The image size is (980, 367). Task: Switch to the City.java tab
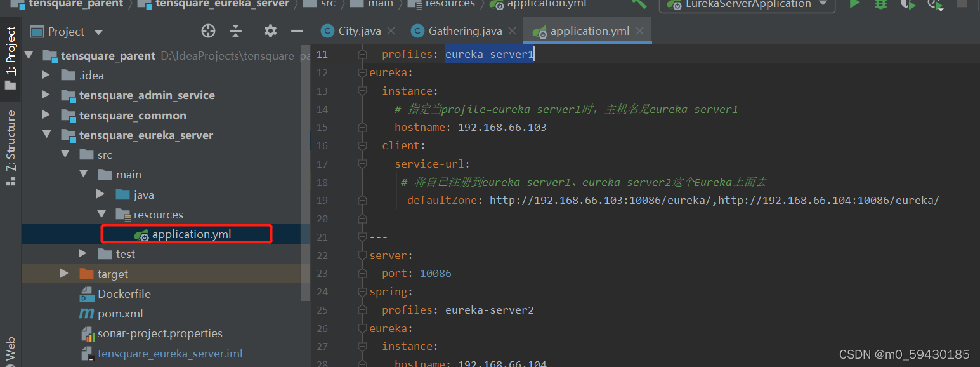coord(359,31)
